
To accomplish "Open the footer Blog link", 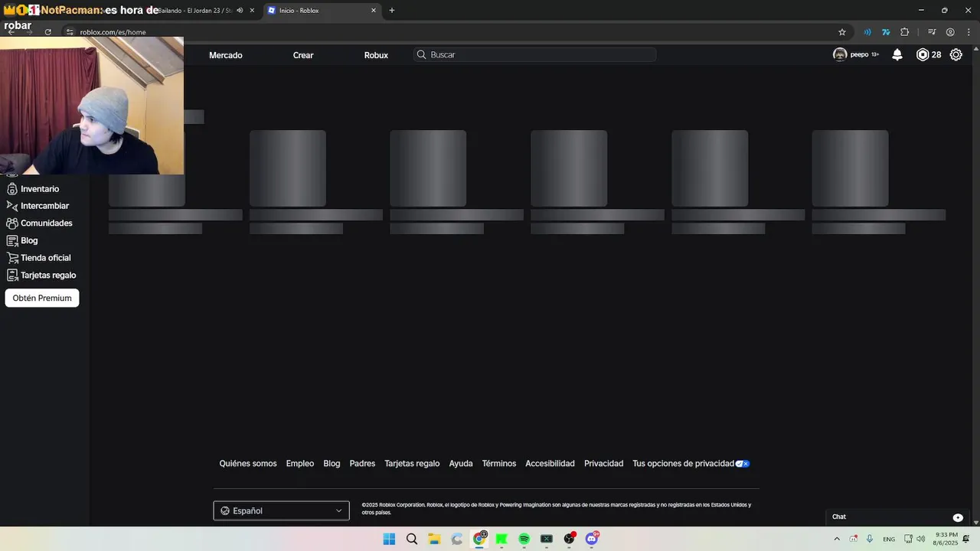I will coord(332,464).
